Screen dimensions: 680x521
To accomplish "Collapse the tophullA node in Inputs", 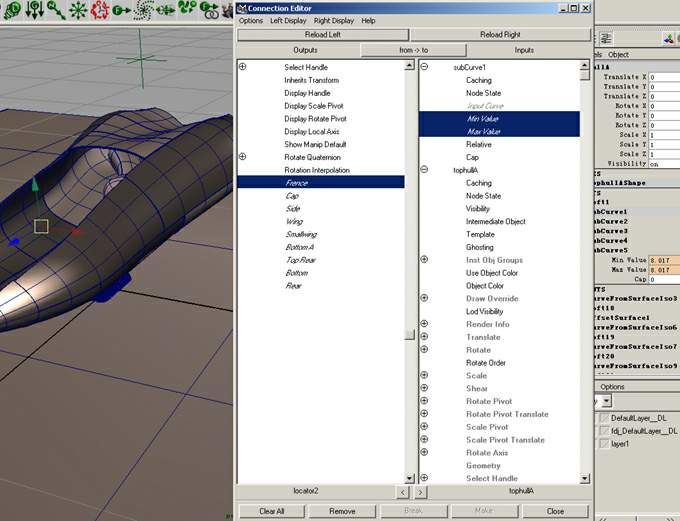I will (424, 170).
